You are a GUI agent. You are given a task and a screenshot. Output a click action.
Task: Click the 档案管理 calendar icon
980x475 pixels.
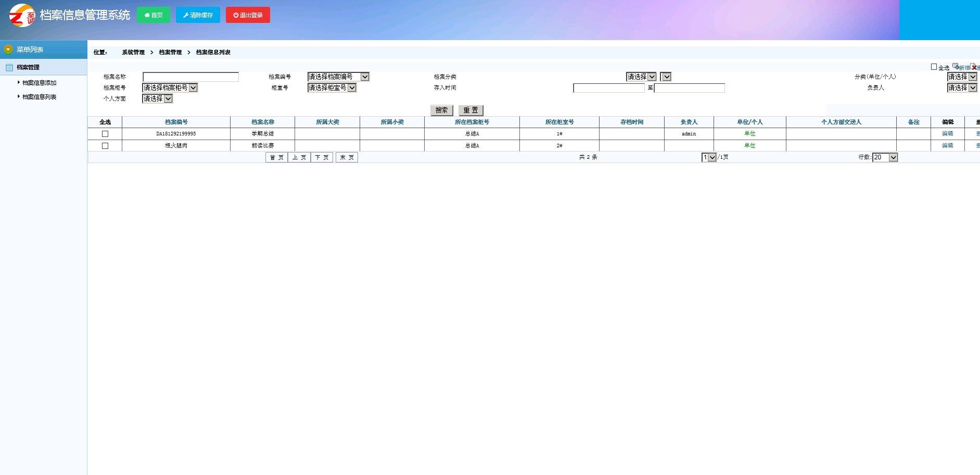(x=9, y=67)
